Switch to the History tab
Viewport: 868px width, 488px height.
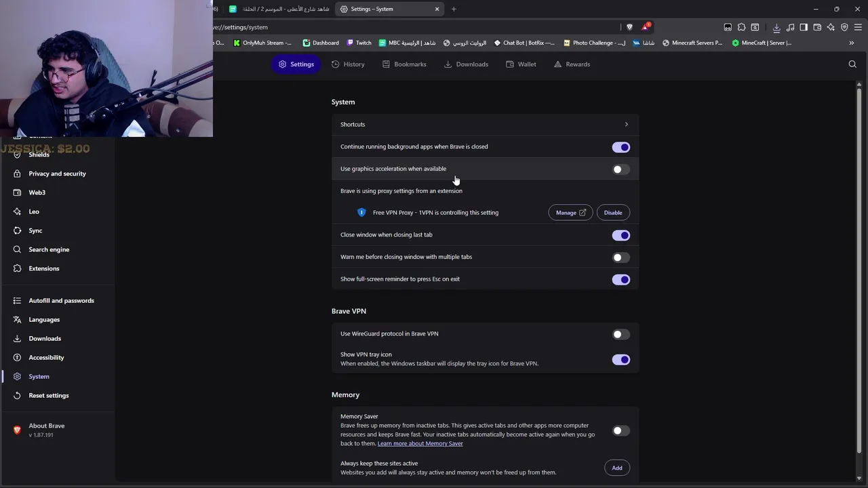tap(348, 64)
